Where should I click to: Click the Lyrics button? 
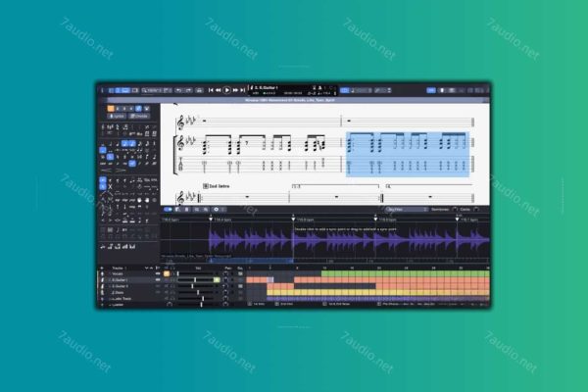pos(117,117)
